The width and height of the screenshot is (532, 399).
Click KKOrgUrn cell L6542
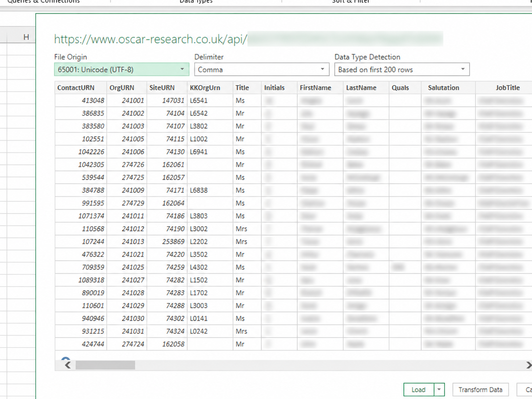[210, 114]
